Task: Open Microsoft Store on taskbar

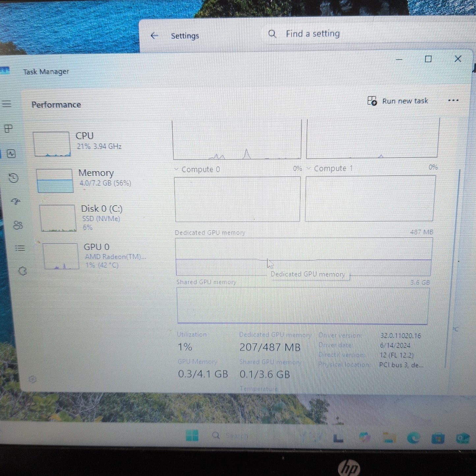Action: [x=438, y=438]
